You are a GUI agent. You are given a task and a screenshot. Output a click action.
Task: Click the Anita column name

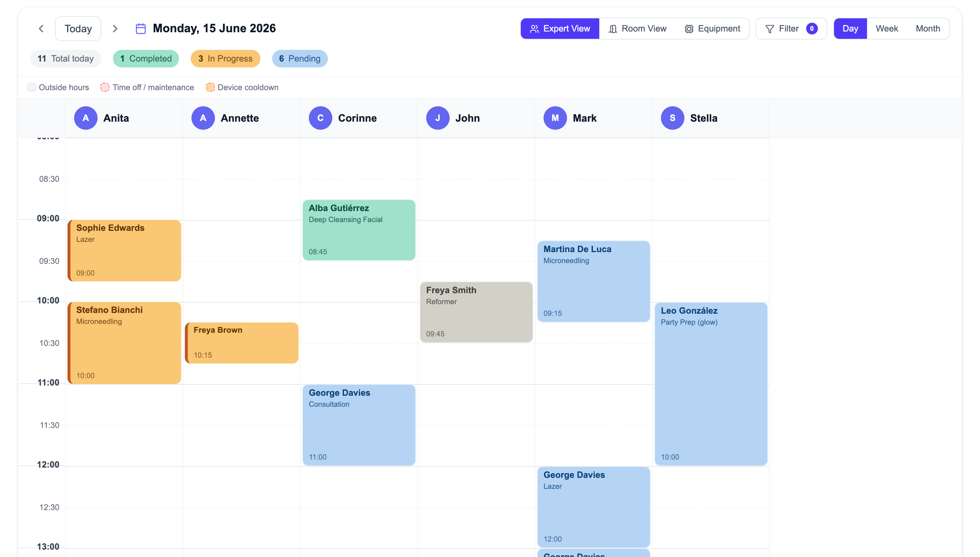tap(116, 118)
